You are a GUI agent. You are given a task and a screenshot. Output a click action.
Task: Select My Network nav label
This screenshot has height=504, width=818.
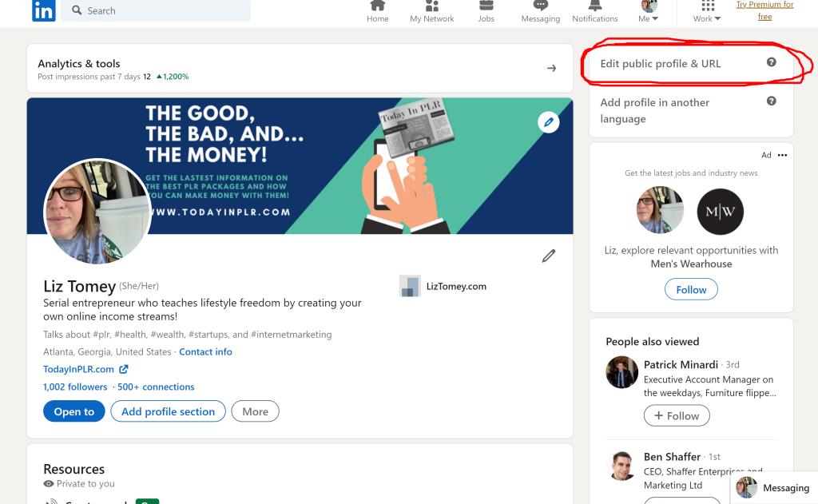[x=432, y=19]
